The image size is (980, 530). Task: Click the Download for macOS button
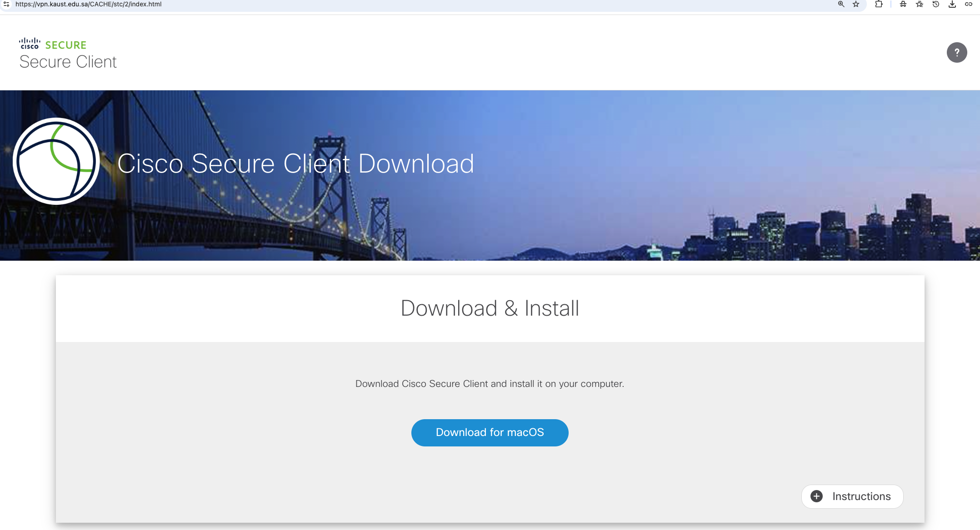tap(490, 432)
